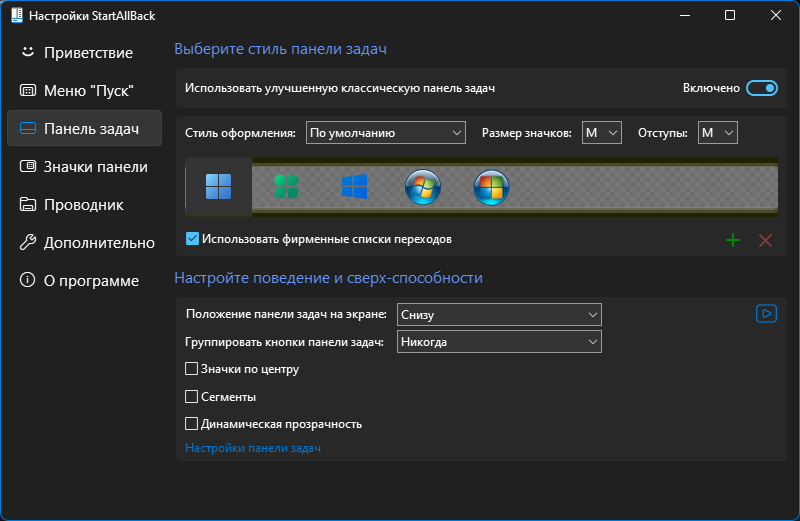Play the taskbar preview video icon
This screenshot has width=800, height=521.
[x=766, y=313]
